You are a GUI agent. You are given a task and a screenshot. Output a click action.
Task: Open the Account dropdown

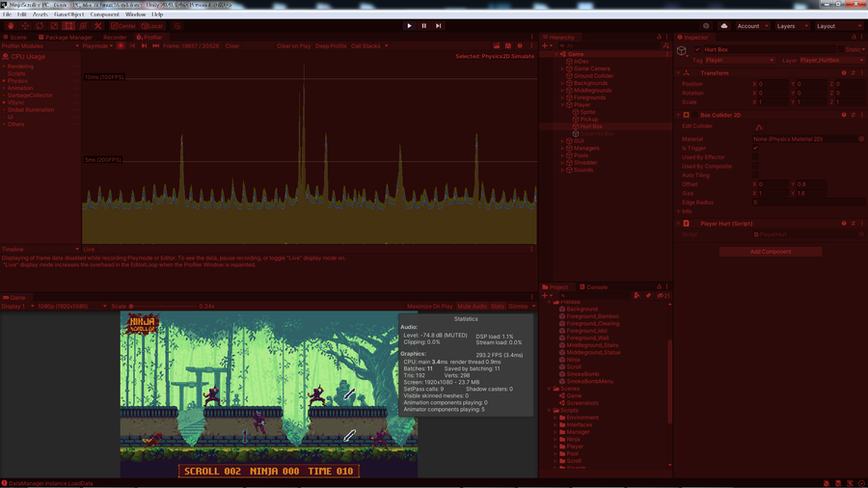click(x=752, y=26)
